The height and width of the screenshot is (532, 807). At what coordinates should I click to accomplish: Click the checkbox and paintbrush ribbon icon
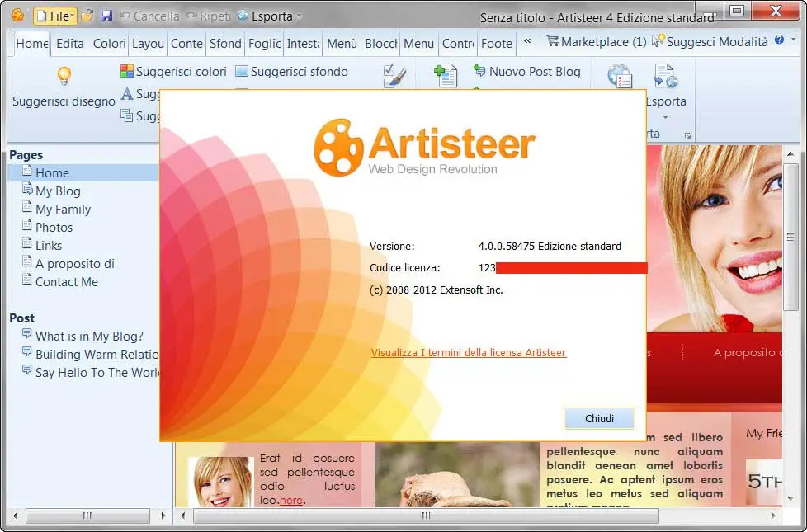(394, 76)
